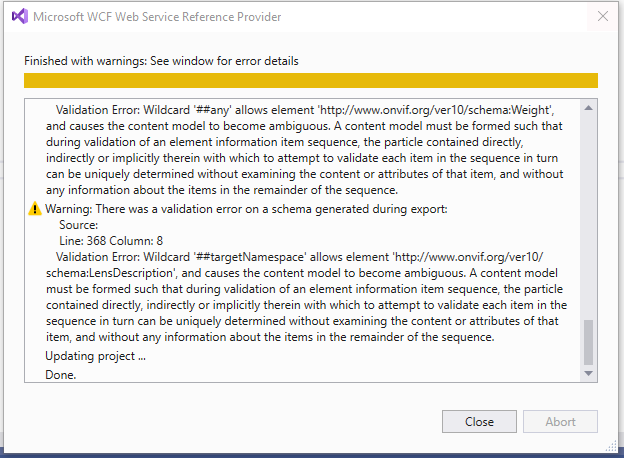The width and height of the screenshot is (624, 458).
Task: Close the dialog with the title bar X
Action: click(602, 17)
